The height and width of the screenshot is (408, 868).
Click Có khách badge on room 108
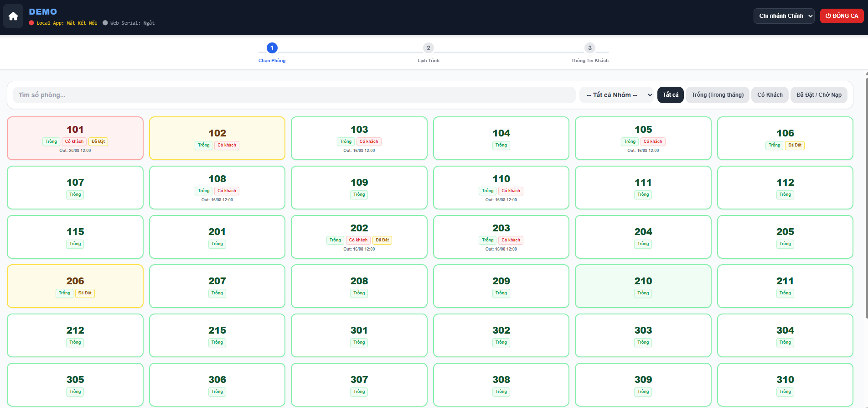pos(227,191)
